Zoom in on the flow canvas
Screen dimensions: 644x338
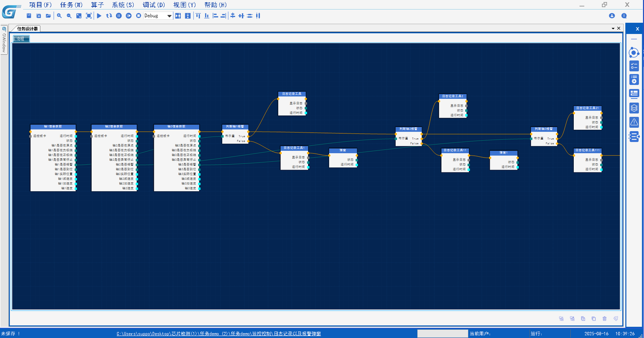[59, 16]
